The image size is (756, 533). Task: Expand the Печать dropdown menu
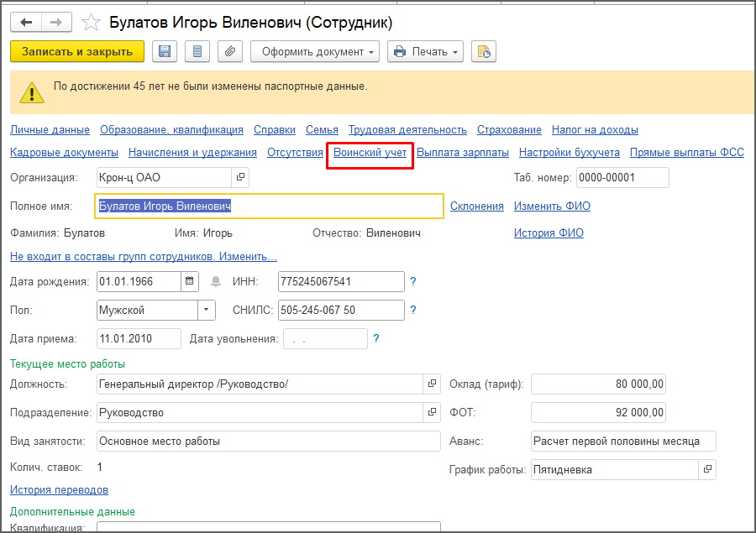pos(425,52)
